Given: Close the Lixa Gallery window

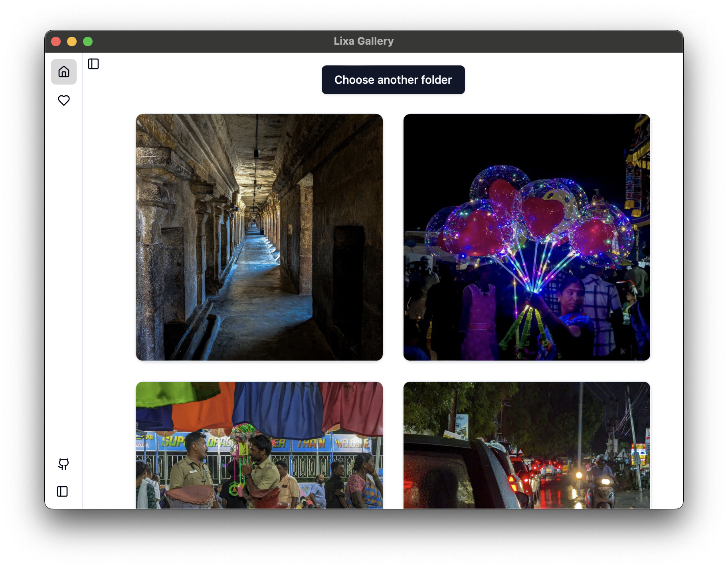Looking at the screenshot, I should 56,41.
